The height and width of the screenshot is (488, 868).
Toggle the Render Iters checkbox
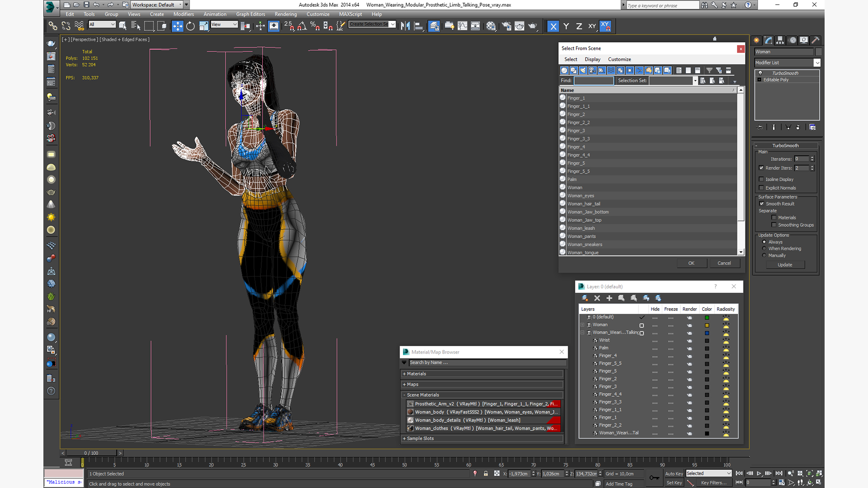pyautogui.click(x=761, y=168)
